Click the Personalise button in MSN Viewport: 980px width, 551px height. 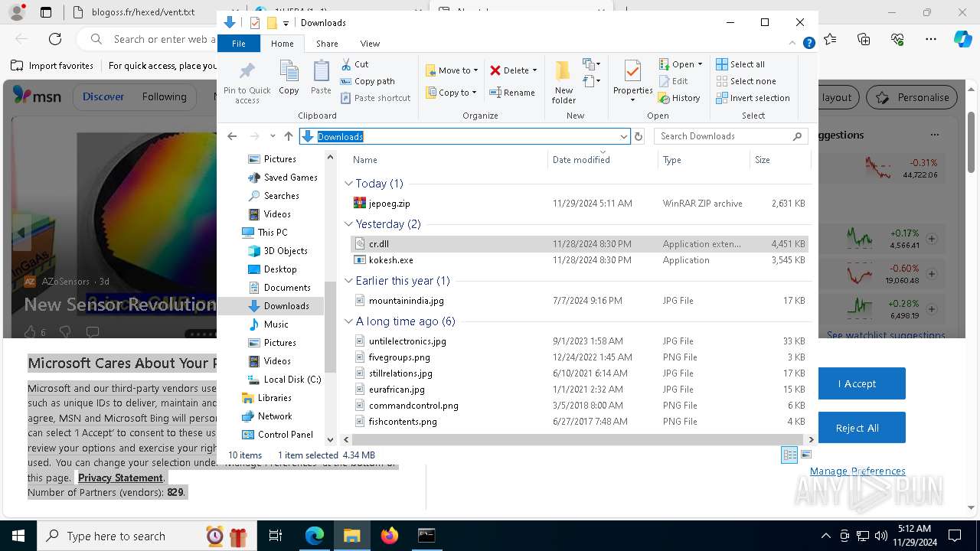coord(912,97)
